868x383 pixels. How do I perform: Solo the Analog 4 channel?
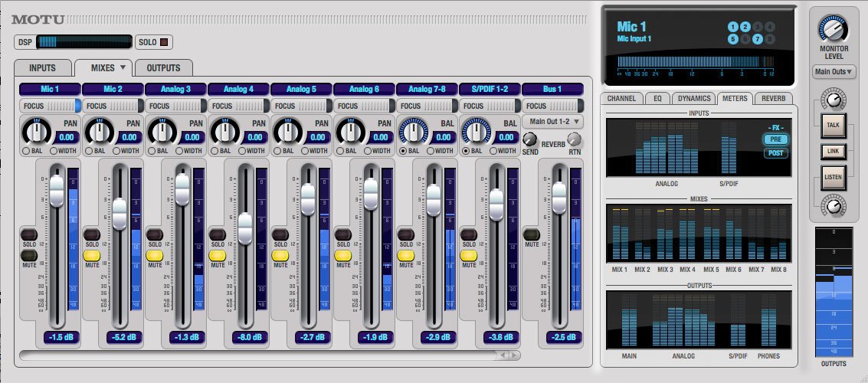[218, 234]
